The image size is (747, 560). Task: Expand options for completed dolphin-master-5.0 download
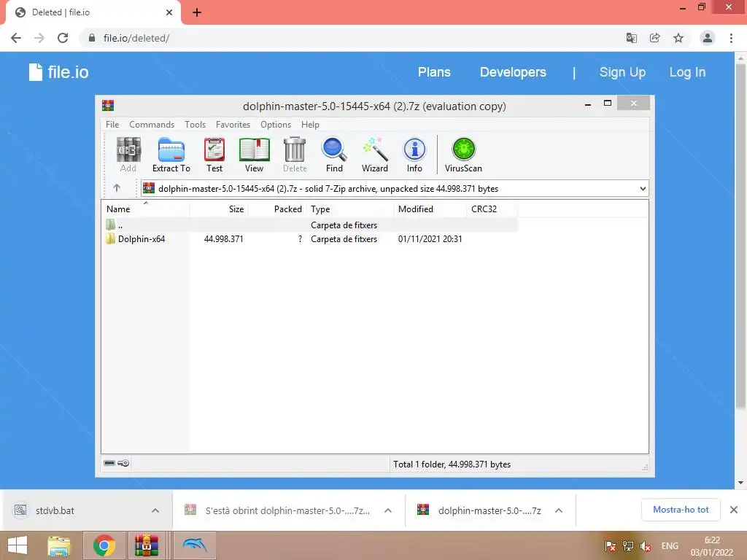point(559,510)
